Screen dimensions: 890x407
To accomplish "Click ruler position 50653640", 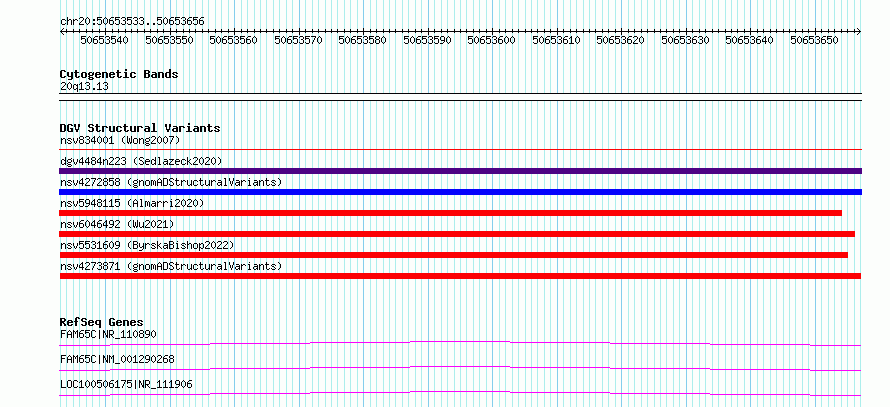I will [x=749, y=40].
